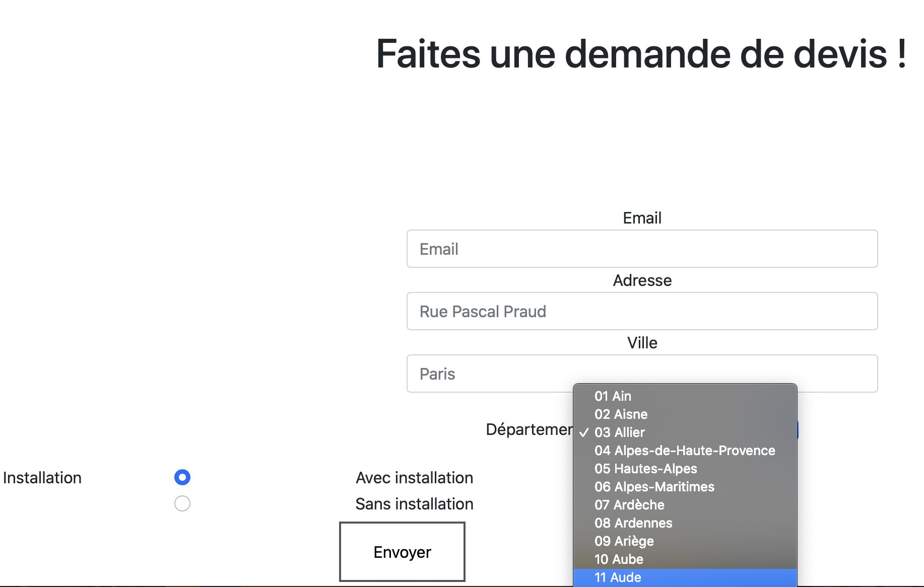The image size is (924, 587).
Task: Select 06 Alpes-Maritimes department
Action: (654, 487)
